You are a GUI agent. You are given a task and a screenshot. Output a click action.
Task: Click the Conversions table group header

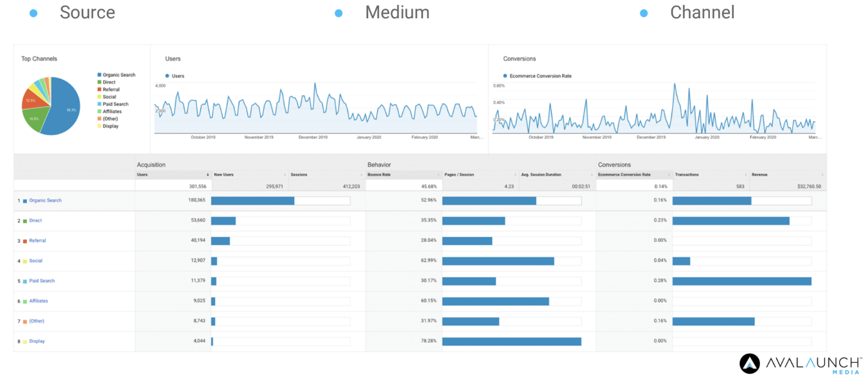click(615, 165)
